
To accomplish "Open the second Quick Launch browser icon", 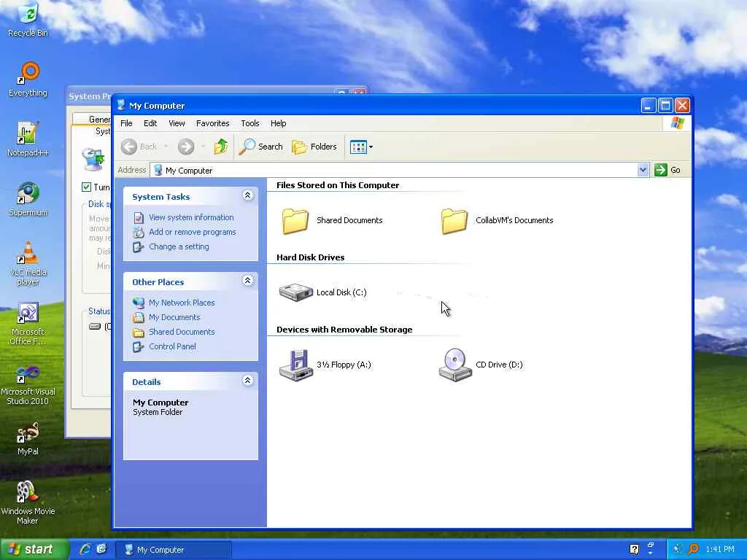I will tap(101, 549).
